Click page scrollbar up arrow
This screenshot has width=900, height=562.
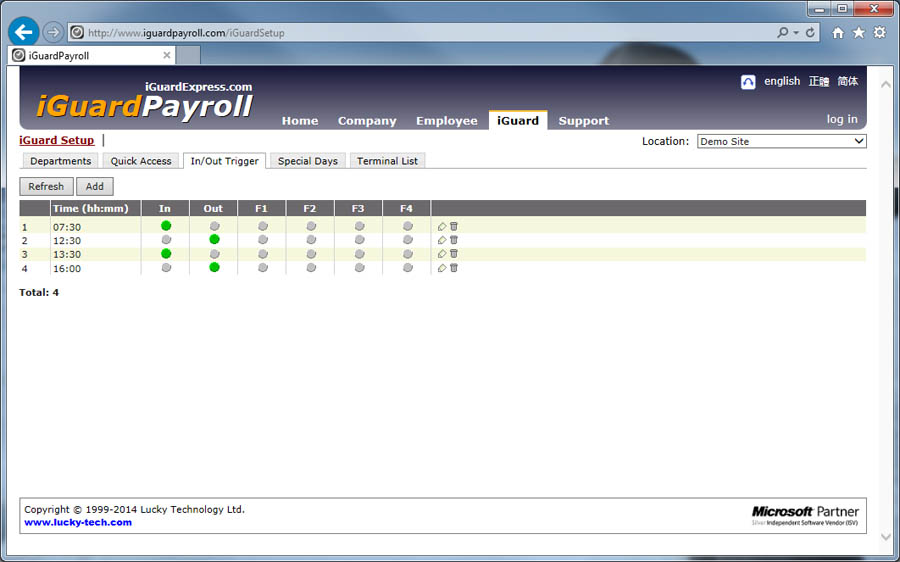[886, 84]
